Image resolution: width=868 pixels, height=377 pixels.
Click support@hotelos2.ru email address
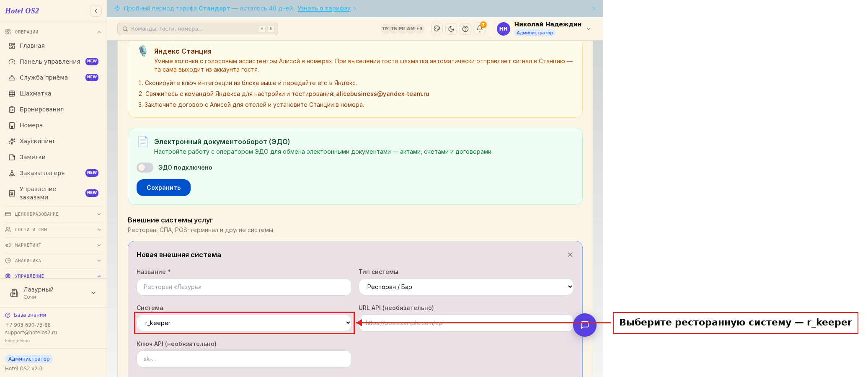pos(31,333)
